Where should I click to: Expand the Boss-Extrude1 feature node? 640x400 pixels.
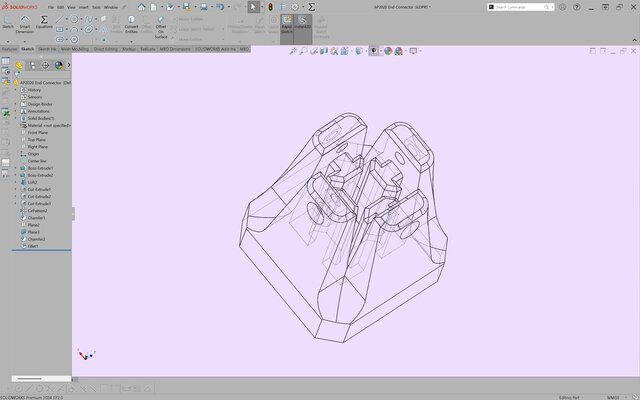click(x=15, y=168)
